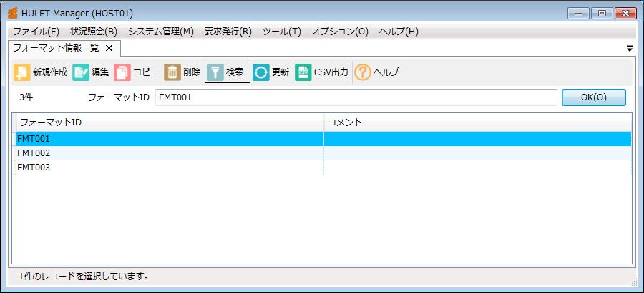The image size is (644, 293).
Task: Toggle the 検索 (Search) filter button
Action: tap(227, 72)
